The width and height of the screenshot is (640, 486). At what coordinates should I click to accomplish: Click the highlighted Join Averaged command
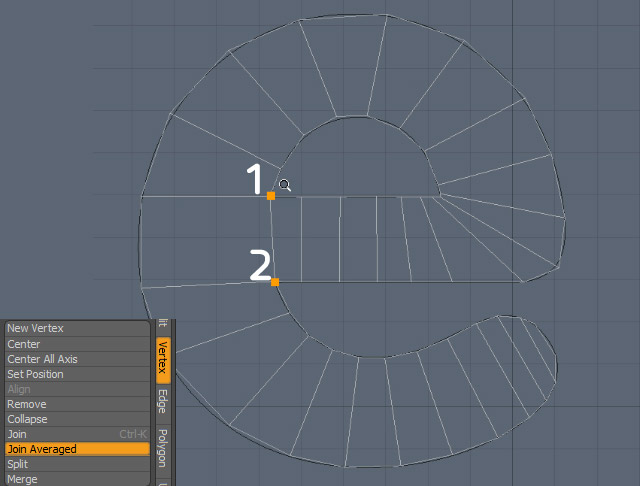tap(78, 449)
